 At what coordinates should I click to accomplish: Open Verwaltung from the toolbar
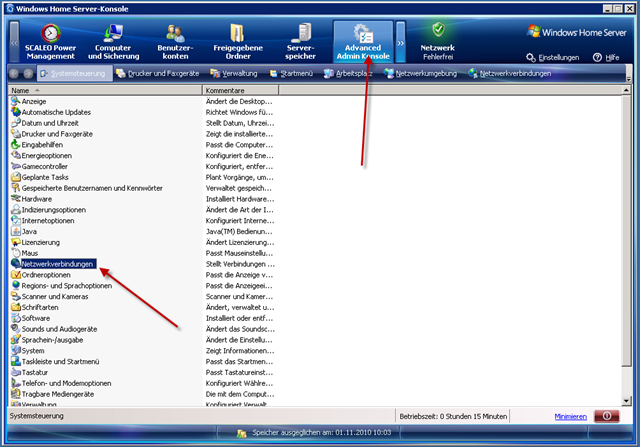(233, 73)
